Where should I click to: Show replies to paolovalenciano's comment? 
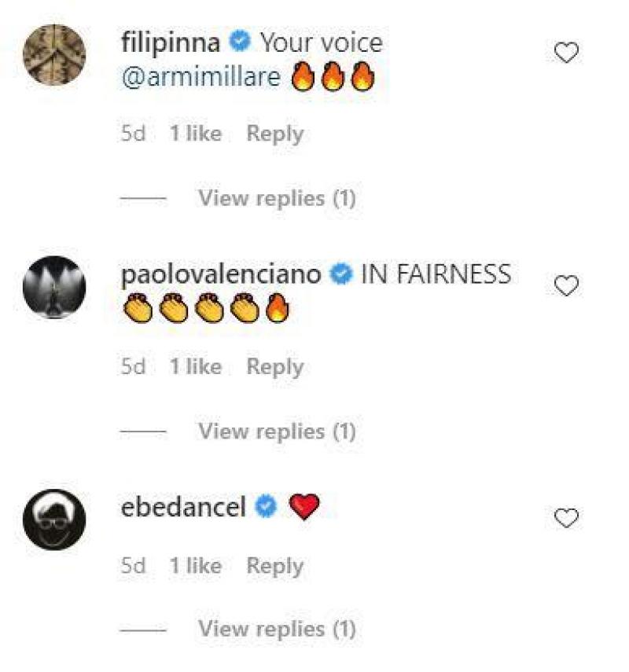[277, 430]
